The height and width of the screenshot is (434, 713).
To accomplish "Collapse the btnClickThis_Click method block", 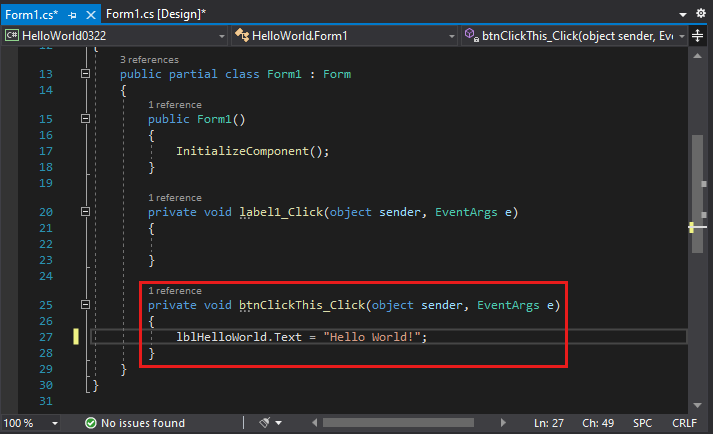I will (86, 305).
